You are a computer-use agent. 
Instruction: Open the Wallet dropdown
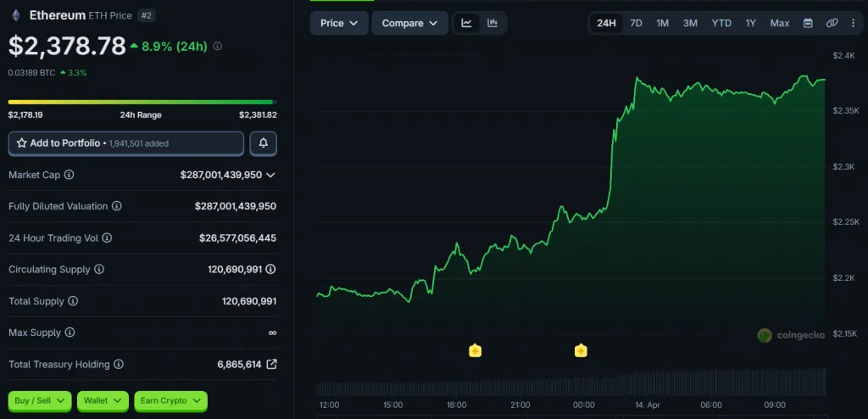pyautogui.click(x=103, y=400)
